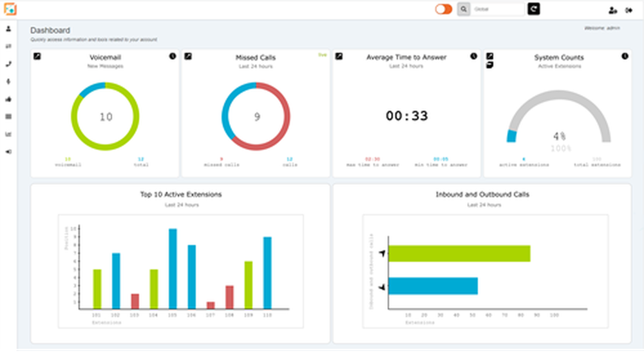Click the Voicemail card title

[x=105, y=57]
